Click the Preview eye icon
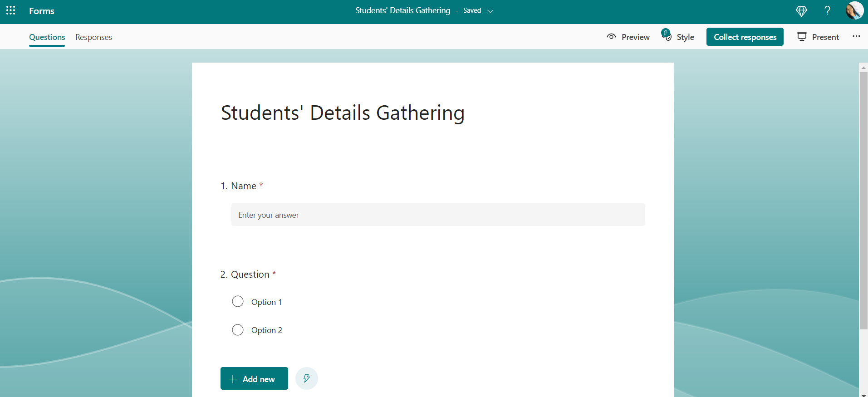Image resolution: width=868 pixels, height=397 pixels. [612, 37]
